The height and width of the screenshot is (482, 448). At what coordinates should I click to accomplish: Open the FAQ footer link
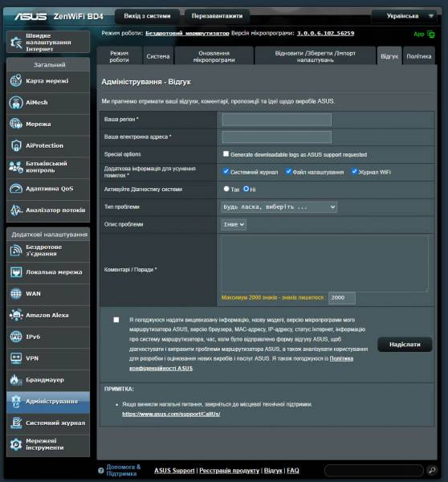(293, 470)
